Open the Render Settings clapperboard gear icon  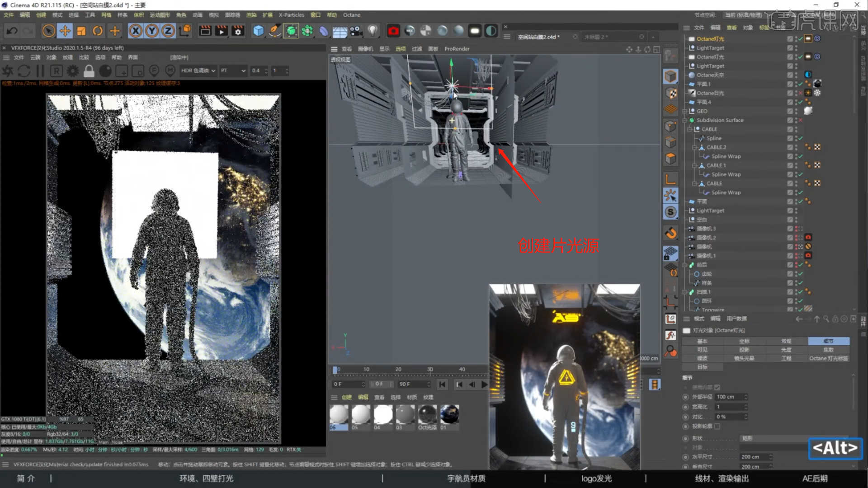pyautogui.click(x=238, y=31)
